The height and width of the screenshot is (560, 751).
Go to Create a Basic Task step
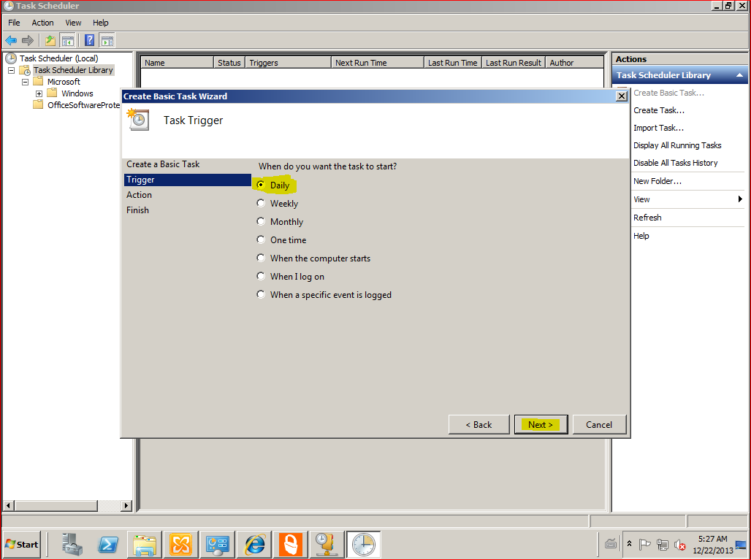163,164
